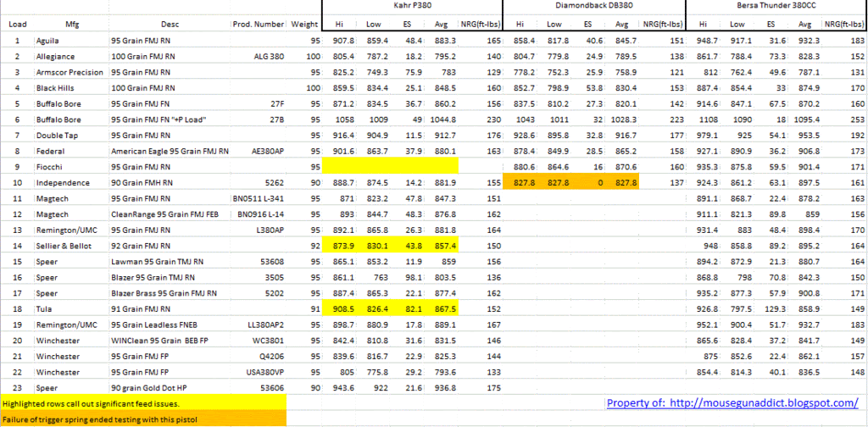
Task: Select product number AE380AP
Action: (x=268, y=151)
